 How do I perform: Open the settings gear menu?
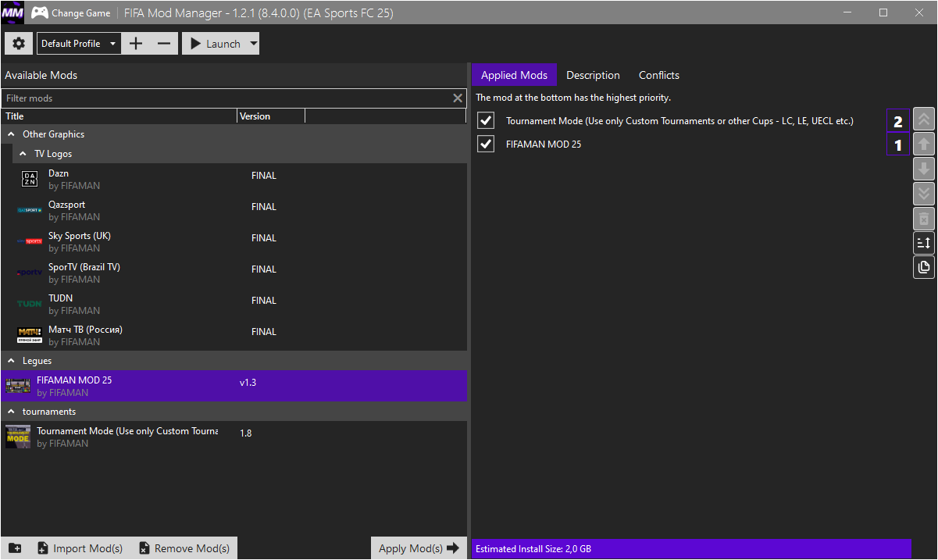19,44
